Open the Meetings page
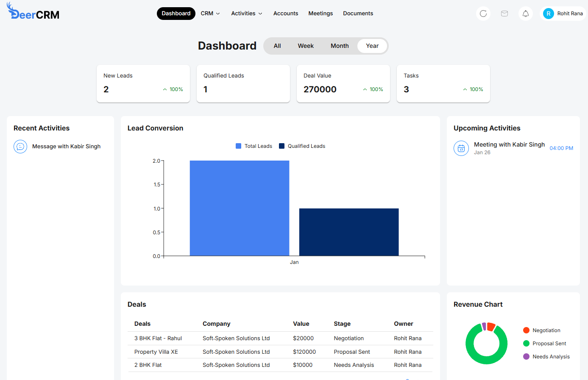Viewport: 588px width, 380px height. [320, 13]
